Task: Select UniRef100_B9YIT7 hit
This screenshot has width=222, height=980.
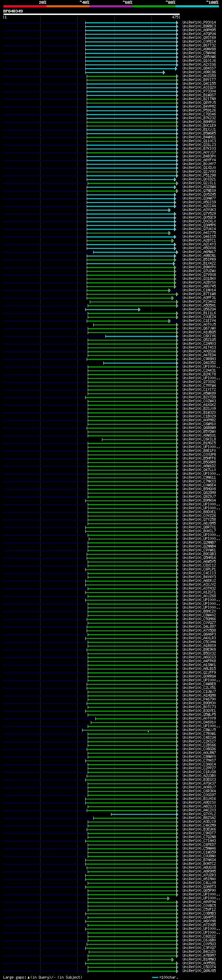Action: point(199,80)
